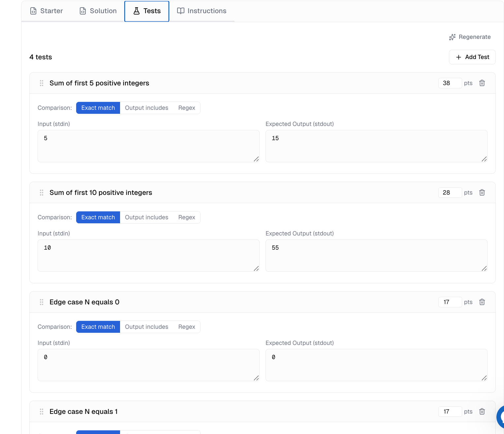
Task: Click drag handle of 'Sum of first 5' test
Action: [42, 83]
